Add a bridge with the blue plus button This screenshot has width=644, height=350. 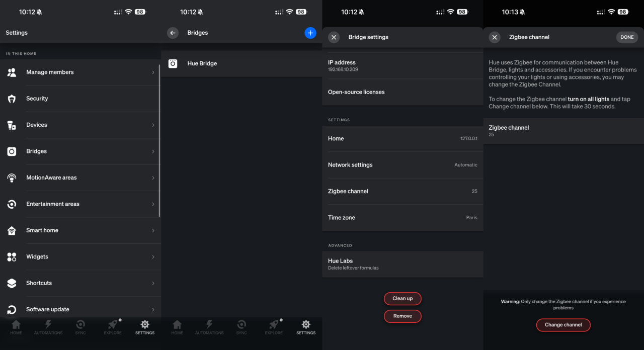pyautogui.click(x=310, y=33)
